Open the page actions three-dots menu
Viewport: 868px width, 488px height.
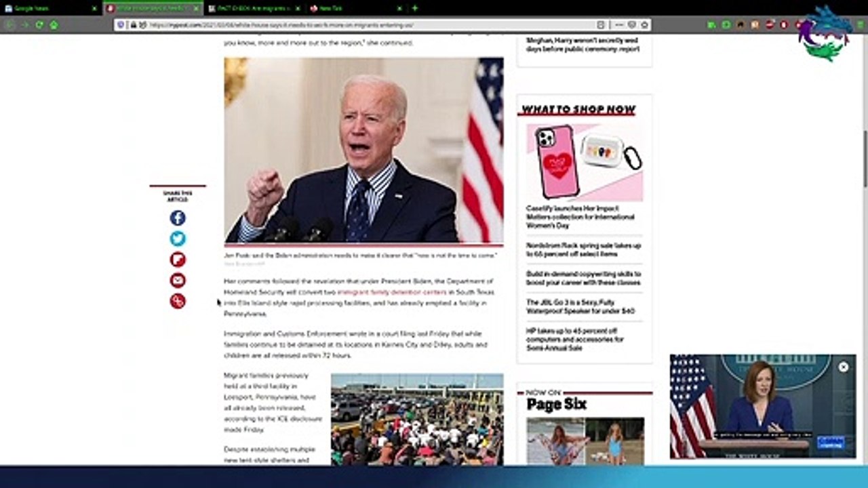click(618, 24)
